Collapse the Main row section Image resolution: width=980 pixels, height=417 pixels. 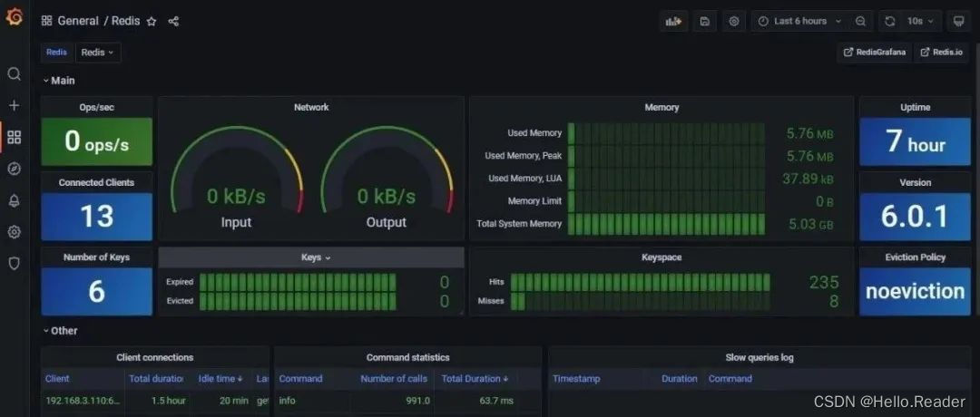coord(59,81)
